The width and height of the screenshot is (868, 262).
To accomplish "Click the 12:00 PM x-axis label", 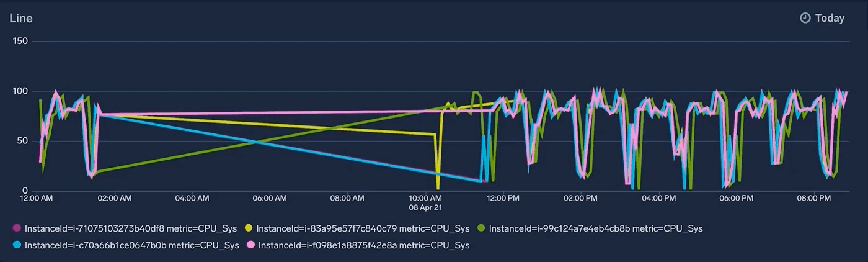I will point(503,198).
